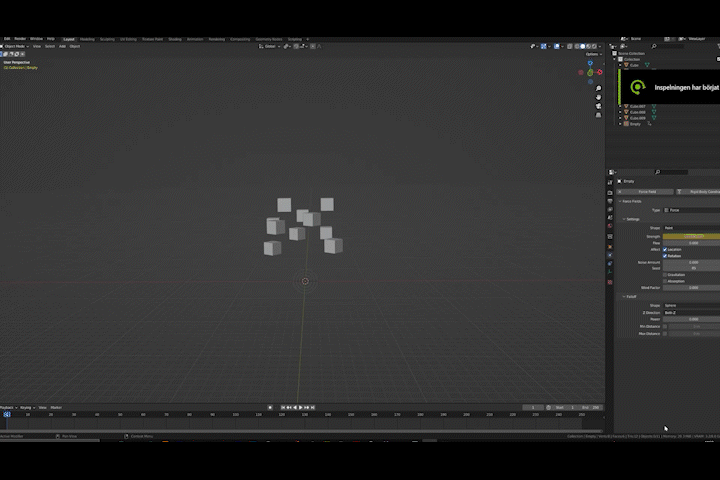The image size is (720, 480).
Task: Click the Wind Factor field
Action: point(691,288)
